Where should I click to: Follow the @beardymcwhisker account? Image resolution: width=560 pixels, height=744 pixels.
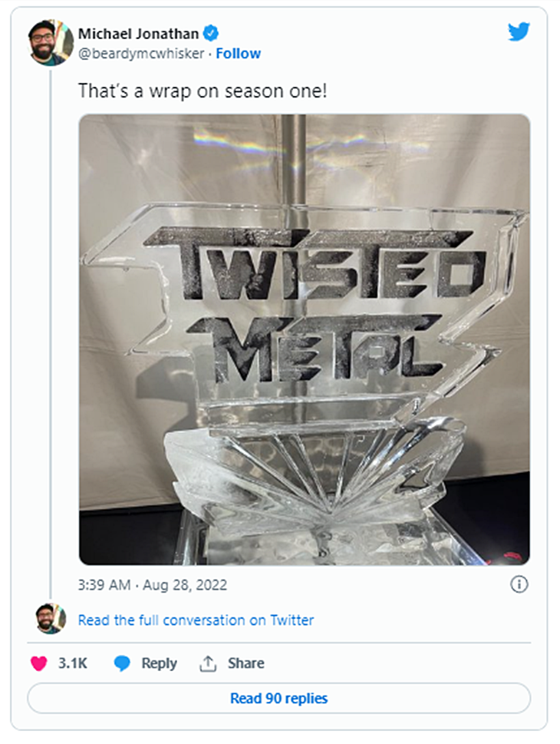[x=238, y=53]
